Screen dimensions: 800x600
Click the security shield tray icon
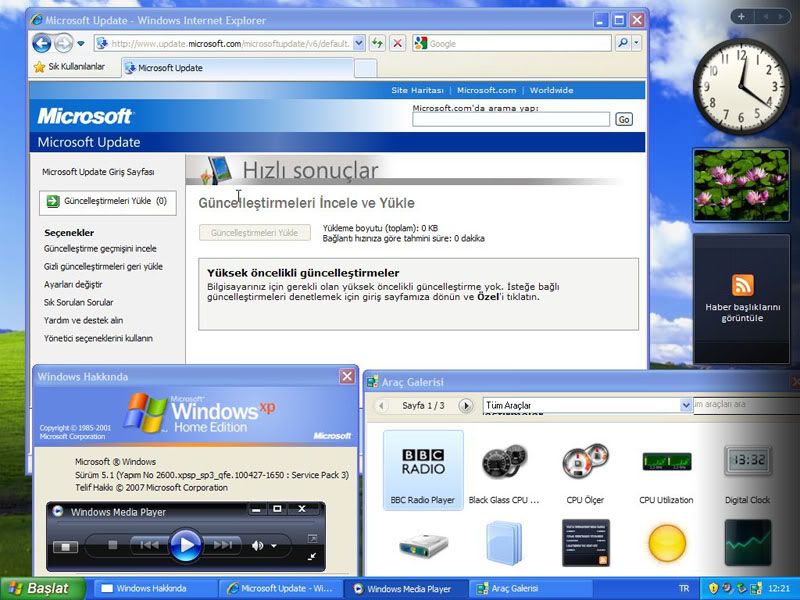pos(713,589)
